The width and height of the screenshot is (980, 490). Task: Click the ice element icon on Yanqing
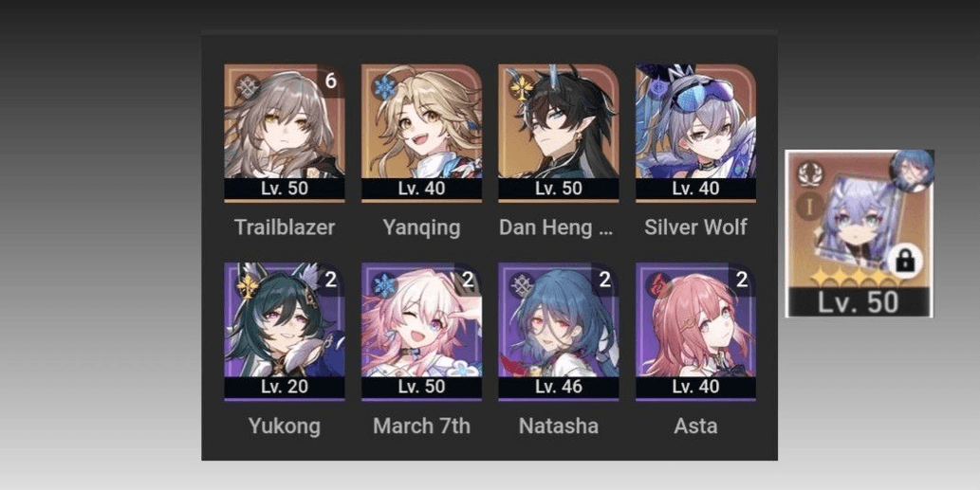point(384,87)
